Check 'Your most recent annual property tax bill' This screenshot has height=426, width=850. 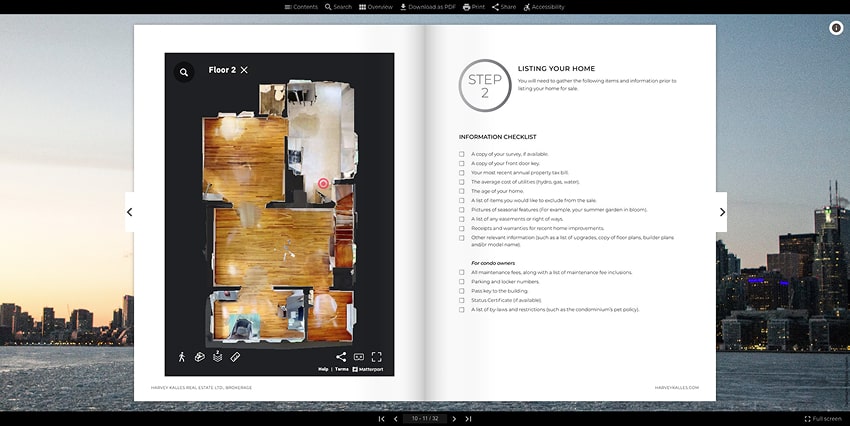[x=462, y=172]
